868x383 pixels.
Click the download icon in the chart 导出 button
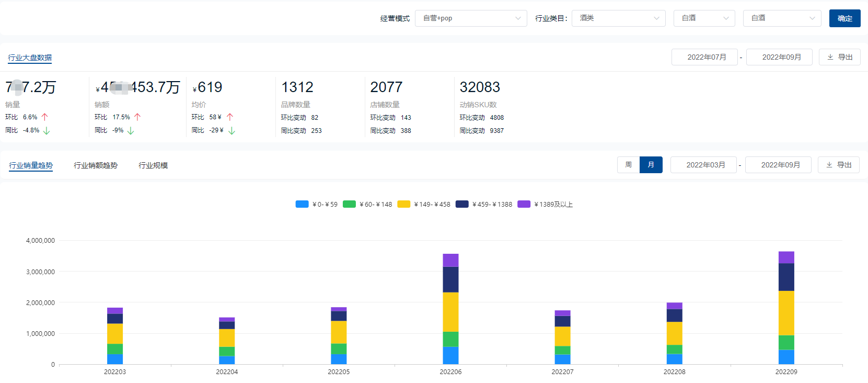coord(829,165)
